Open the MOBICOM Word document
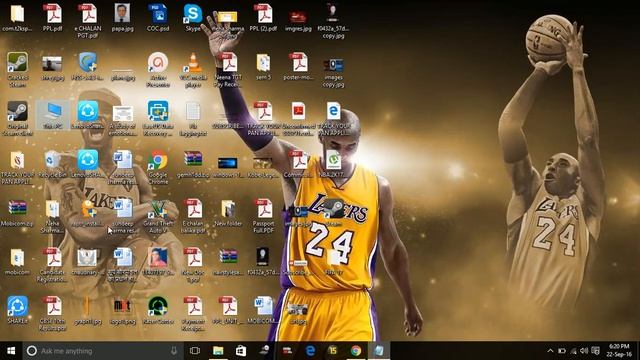This screenshot has height=360, width=640. (x=263, y=311)
